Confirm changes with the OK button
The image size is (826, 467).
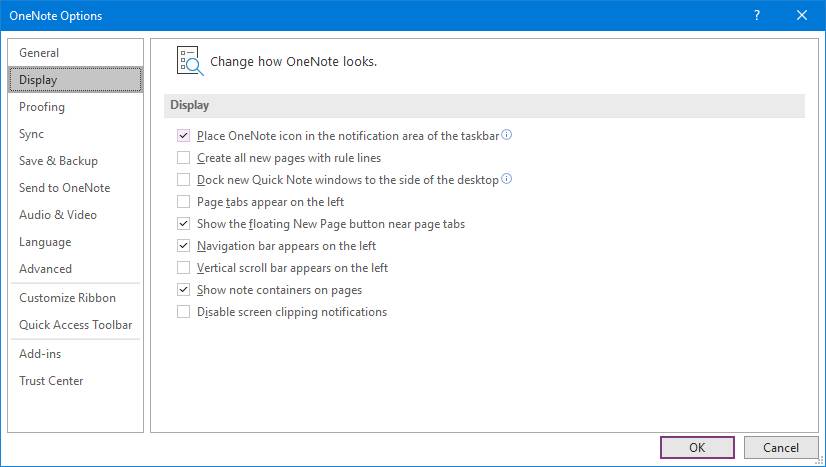[697, 448]
